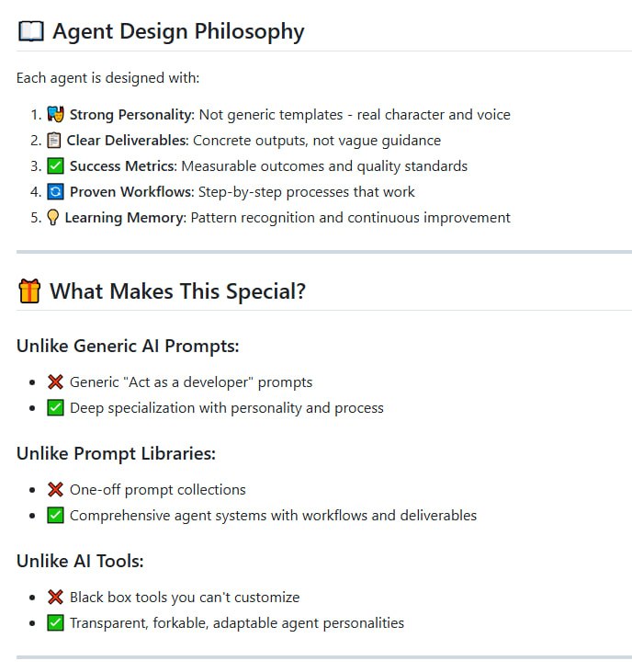Click the Agent Design Philosophy heading
Viewport: 632px width, 672px height.
(178, 31)
